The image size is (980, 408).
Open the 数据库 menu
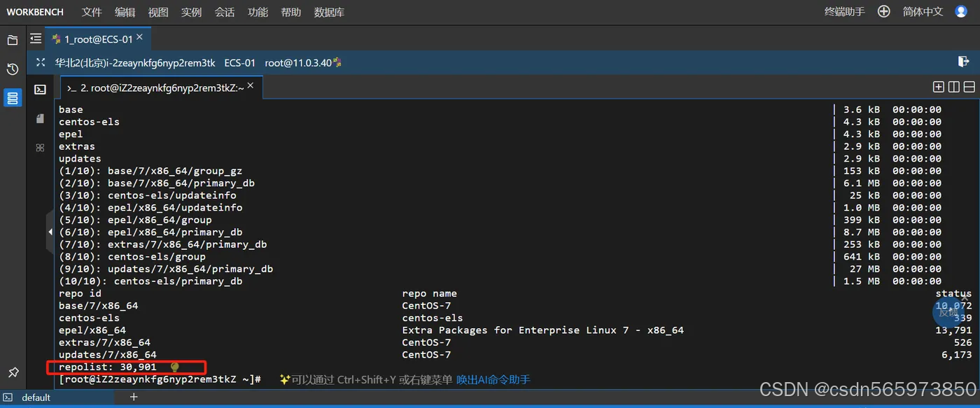coord(329,12)
